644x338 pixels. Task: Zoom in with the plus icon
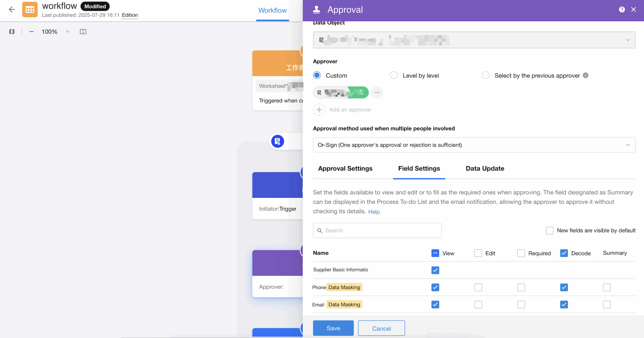tap(67, 32)
